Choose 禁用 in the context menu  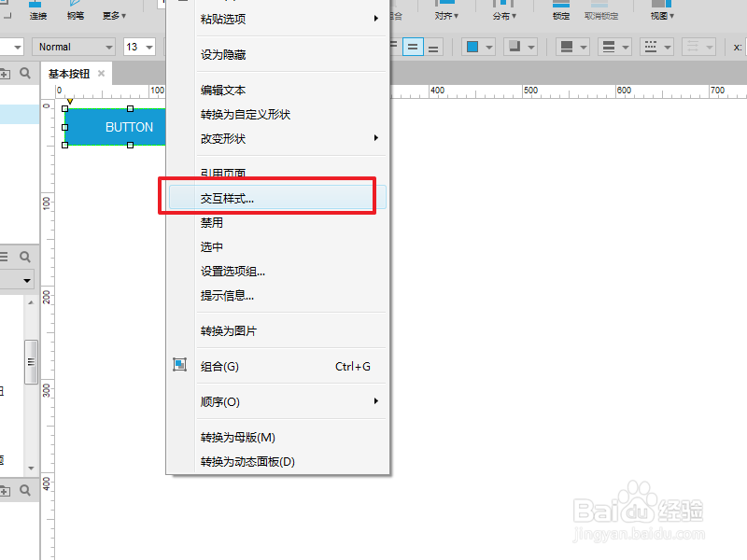[x=277, y=222]
